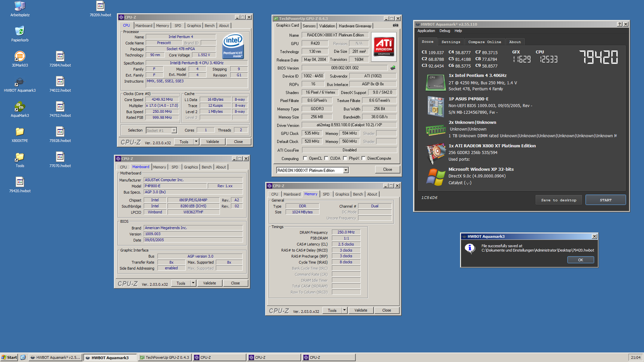Open the About tab in Aquamark3
Viewport: 644px width, 362px height.
click(x=515, y=42)
